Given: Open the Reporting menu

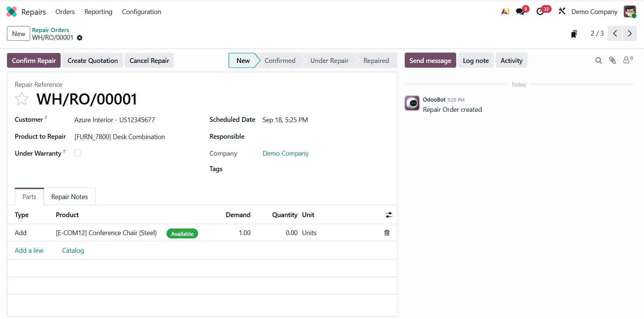Looking at the screenshot, I should click(99, 12).
